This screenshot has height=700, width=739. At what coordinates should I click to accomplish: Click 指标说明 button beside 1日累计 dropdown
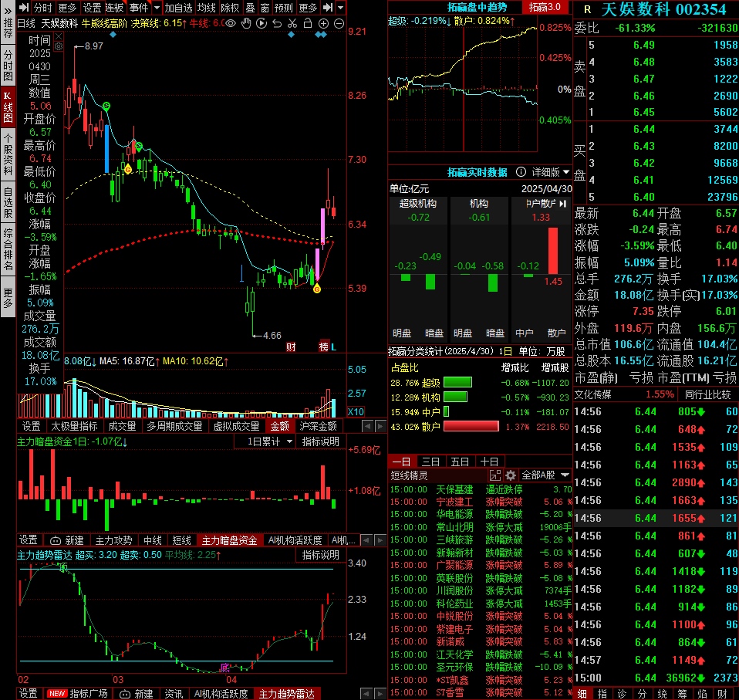pos(320,441)
